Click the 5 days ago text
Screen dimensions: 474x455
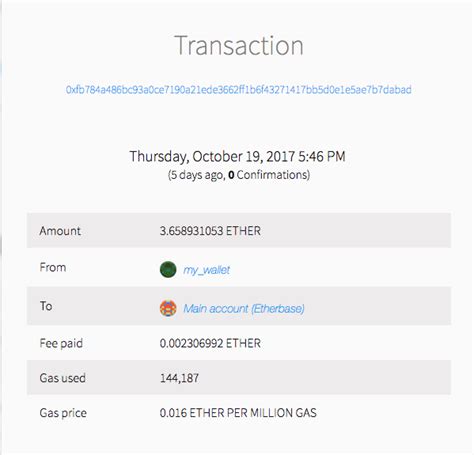tap(196, 175)
